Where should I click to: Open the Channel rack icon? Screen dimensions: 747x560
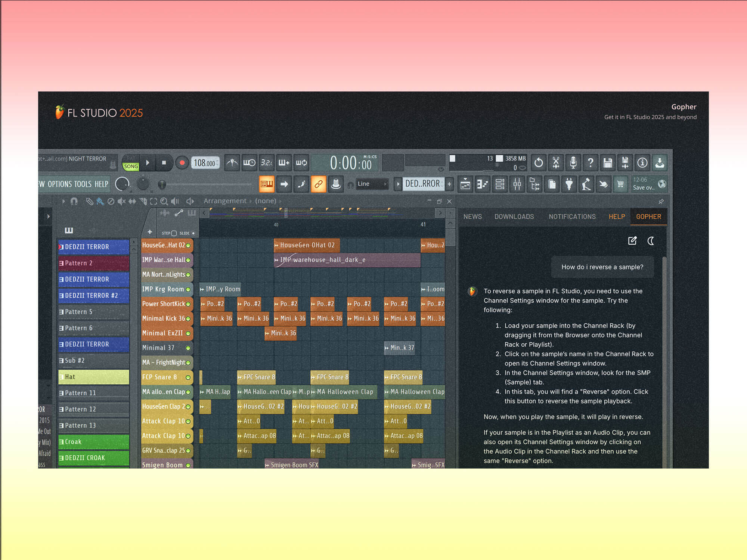[x=500, y=184]
